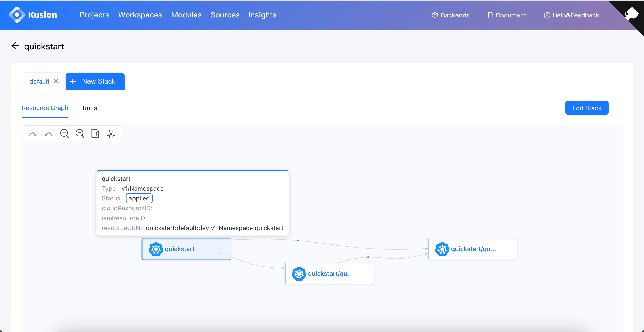The height and width of the screenshot is (332, 644).
Task: Switch to the Runs tab
Action: (90, 108)
